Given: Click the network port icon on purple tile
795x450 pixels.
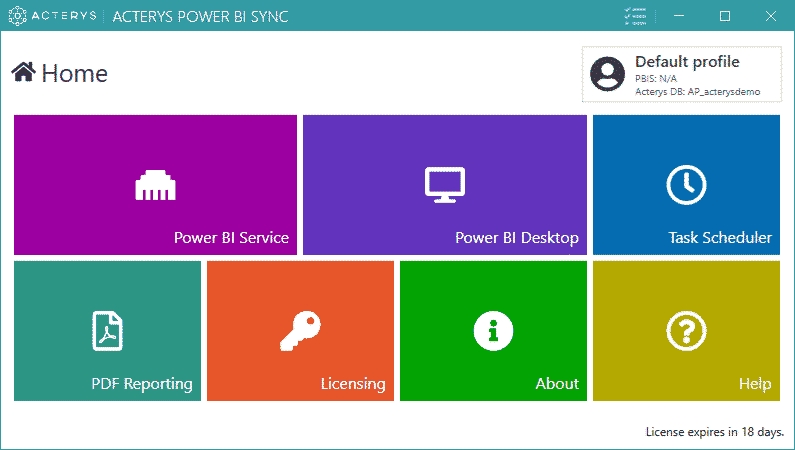Looking at the screenshot, I should click(x=155, y=185).
